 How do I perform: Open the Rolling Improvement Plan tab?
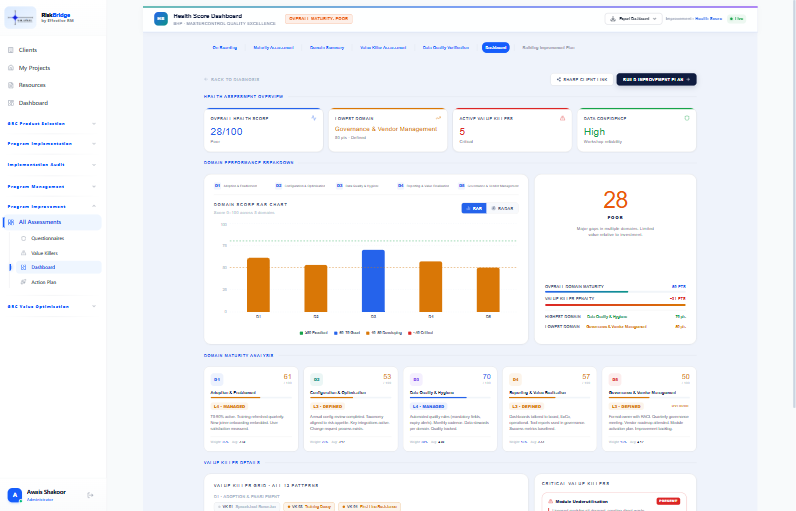(x=548, y=48)
